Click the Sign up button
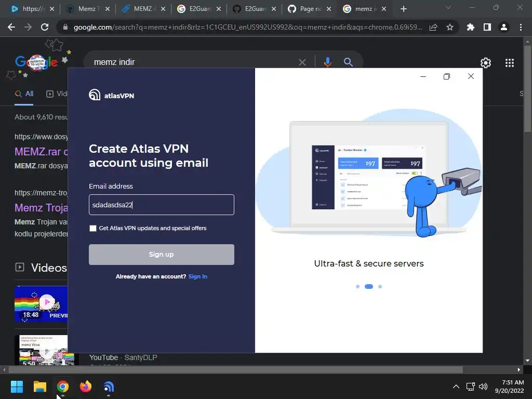532x399 pixels. pyautogui.click(x=162, y=255)
